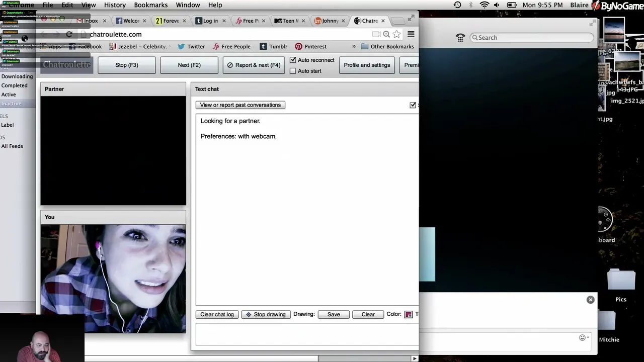Open the Pinterest bookmark
This screenshot has width=644, height=362.
[311, 46]
